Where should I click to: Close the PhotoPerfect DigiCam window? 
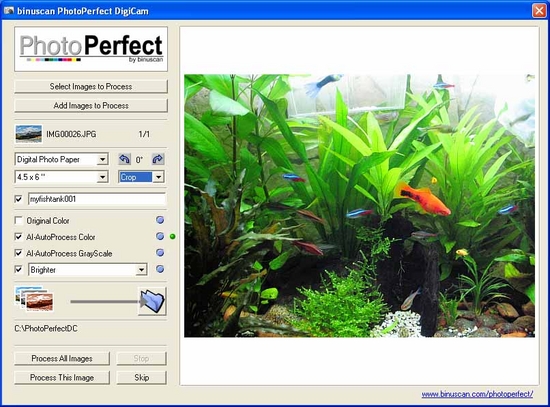click(539, 11)
